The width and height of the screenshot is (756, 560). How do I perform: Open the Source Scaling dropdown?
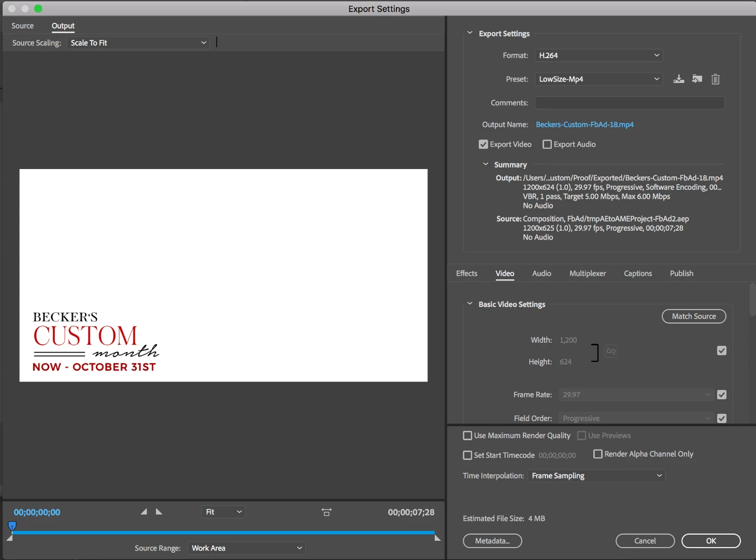tap(138, 43)
